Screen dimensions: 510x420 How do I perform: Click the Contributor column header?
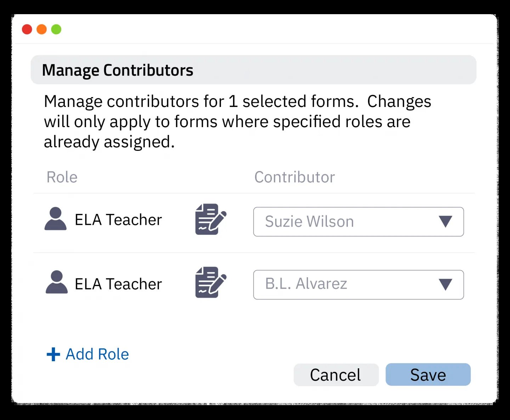(294, 177)
